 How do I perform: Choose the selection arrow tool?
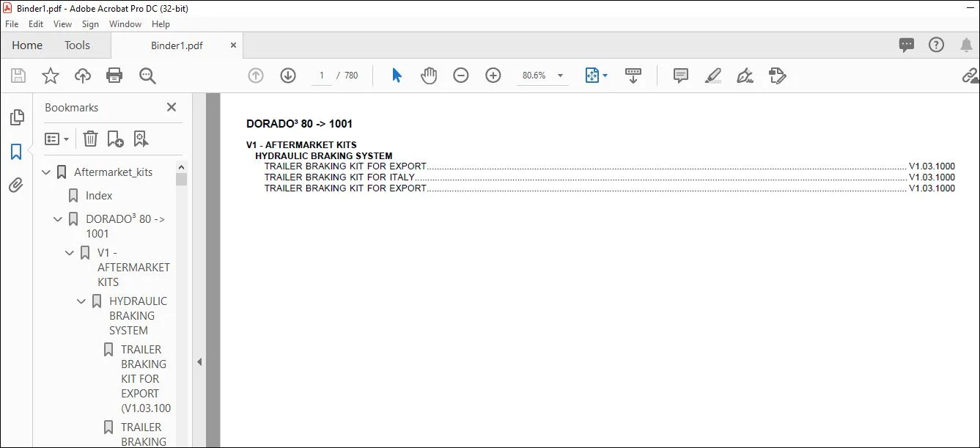[397, 76]
